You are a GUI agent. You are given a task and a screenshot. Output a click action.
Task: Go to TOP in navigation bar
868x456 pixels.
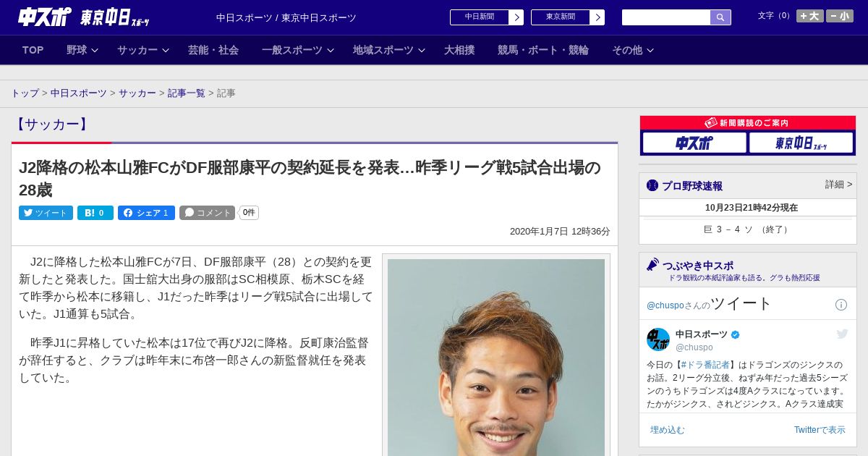point(33,50)
